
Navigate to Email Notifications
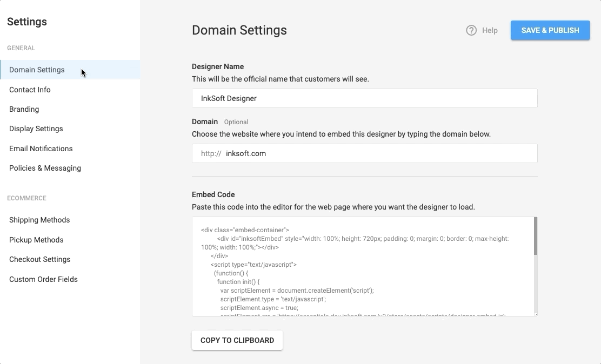pyautogui.click(x=41, y=149)
